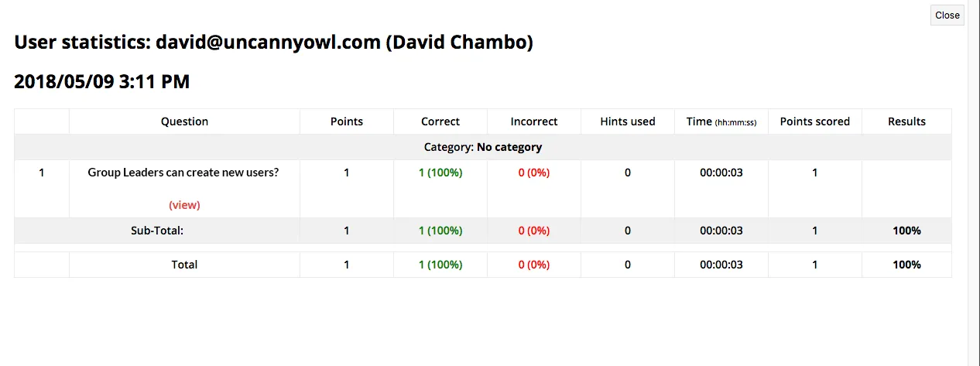Click the Hints used column header
980x366 pixels.
point(628,121)
